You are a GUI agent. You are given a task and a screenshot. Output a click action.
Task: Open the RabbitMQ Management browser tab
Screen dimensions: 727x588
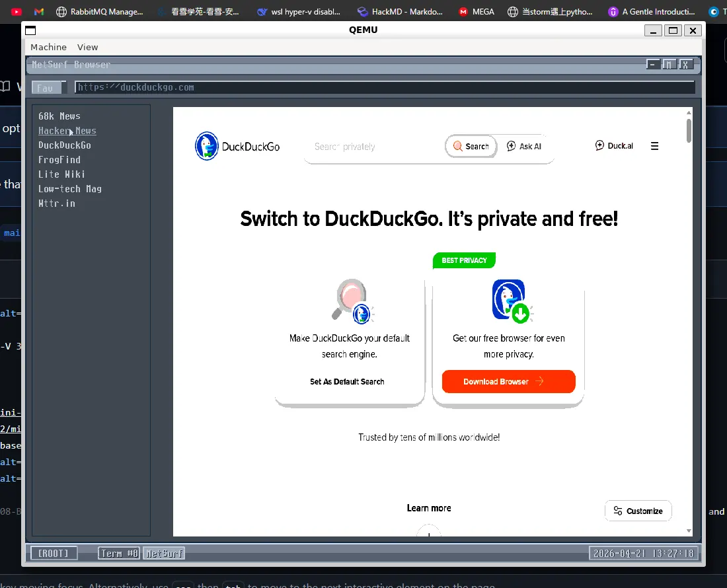tap(99, 12)
